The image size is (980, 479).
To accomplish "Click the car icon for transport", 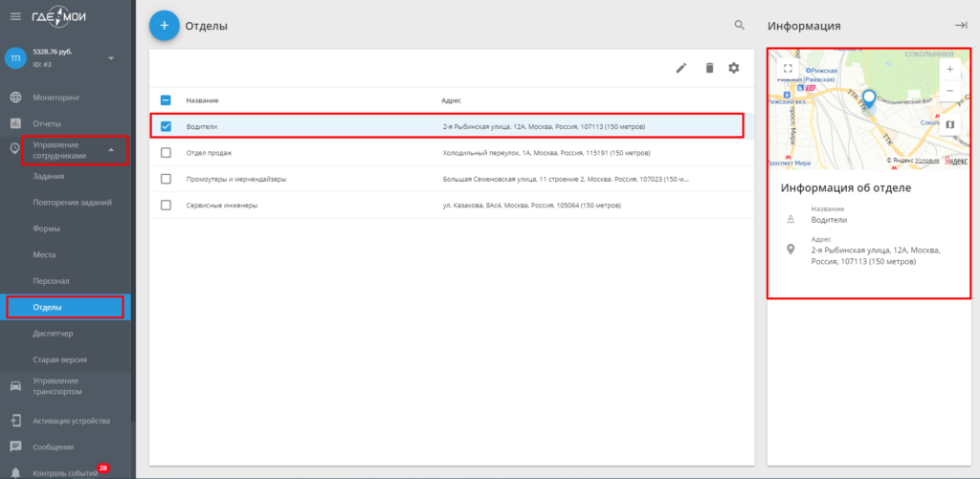I will [15, 386].
